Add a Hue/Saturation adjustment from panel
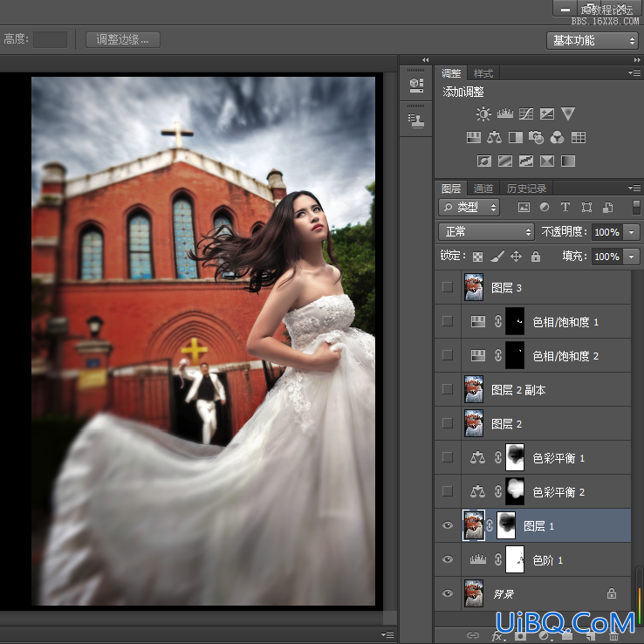 point(474,138)
